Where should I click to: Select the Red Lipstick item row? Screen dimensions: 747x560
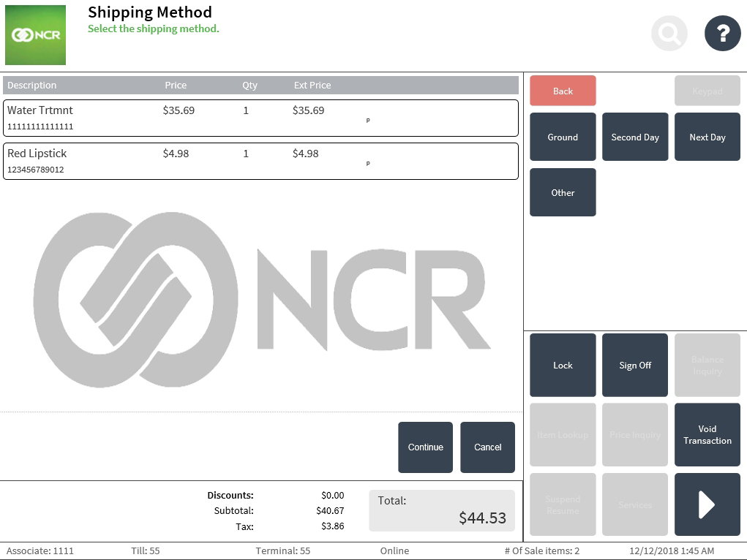260,161
